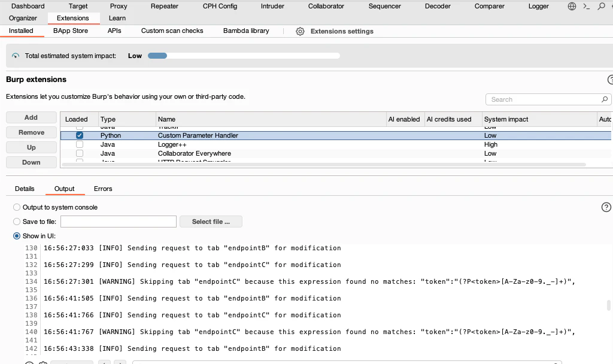Viewport: 613px width, 364px height.
Task: Open the BApp Store sub-tab
Action: [71, 31]
